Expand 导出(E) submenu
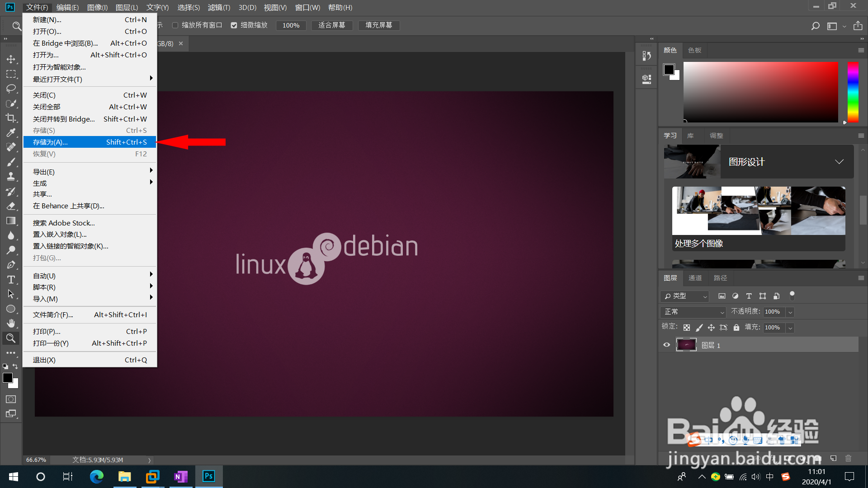 90,172
